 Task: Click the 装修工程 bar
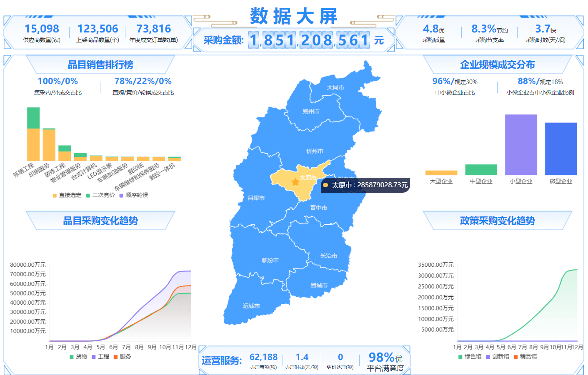point(65,153)
